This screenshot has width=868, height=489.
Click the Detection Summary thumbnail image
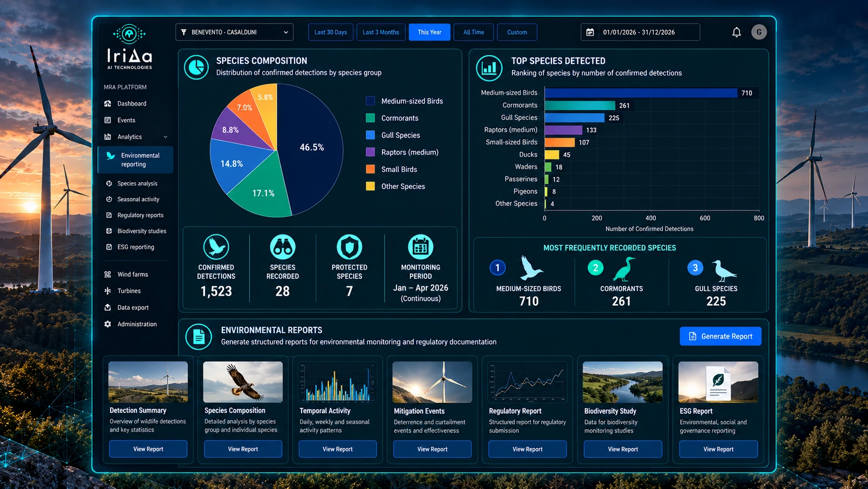(x=148, y=382)
